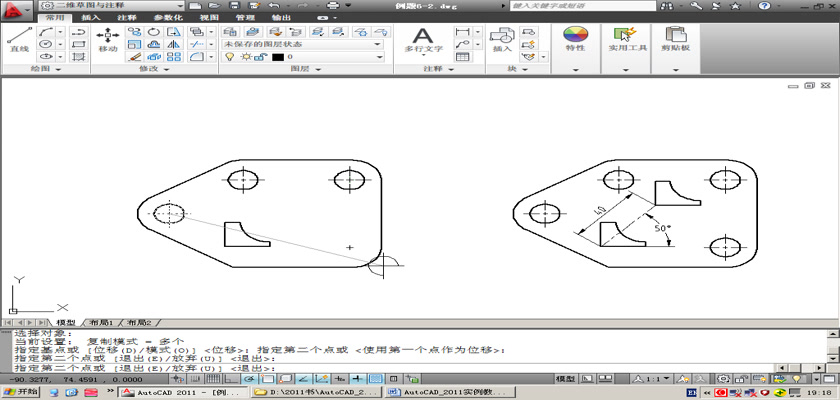Open the 剪贴板 clipboard panel
This screenshot has height=400, width=840.
coord(676,38)
